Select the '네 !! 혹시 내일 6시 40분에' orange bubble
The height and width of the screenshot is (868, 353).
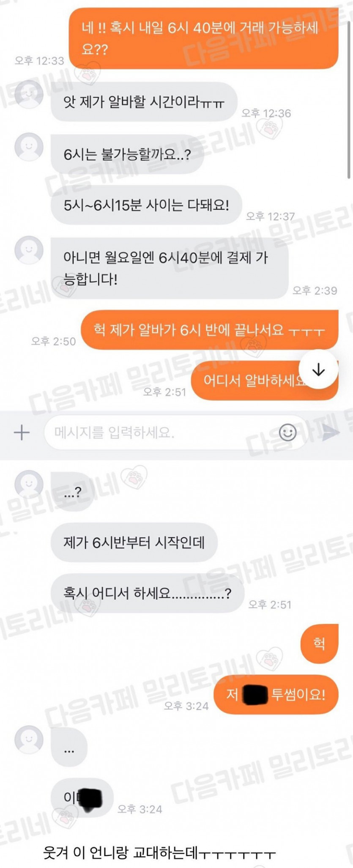(204, 38)
